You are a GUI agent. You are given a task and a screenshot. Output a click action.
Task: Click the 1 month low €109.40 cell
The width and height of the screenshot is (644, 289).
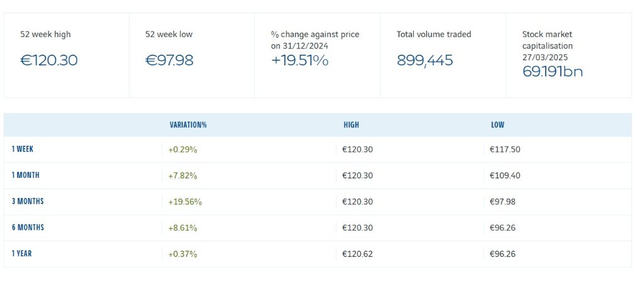click(506, 175)
